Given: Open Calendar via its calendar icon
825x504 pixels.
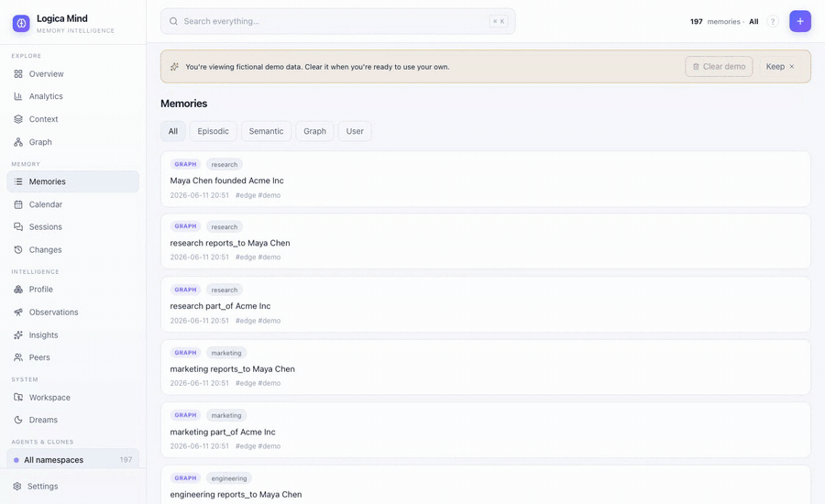Looking at the screenshot, I should [x=18, y=204].
